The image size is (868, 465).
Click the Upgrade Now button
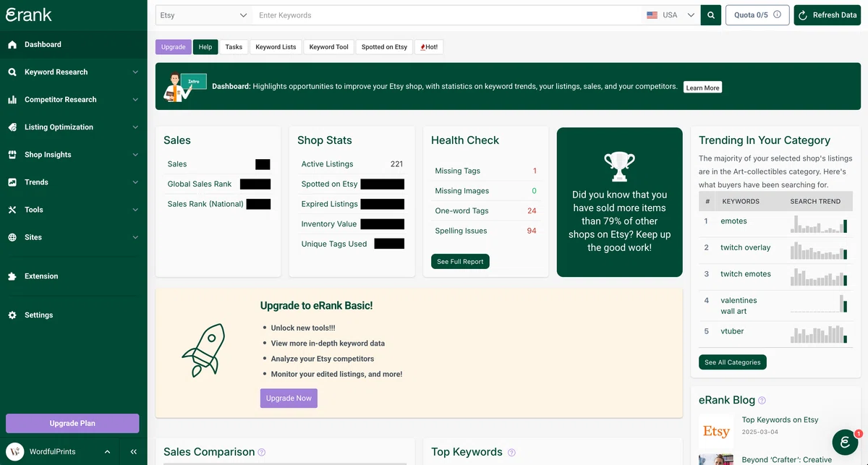point(289,398)
